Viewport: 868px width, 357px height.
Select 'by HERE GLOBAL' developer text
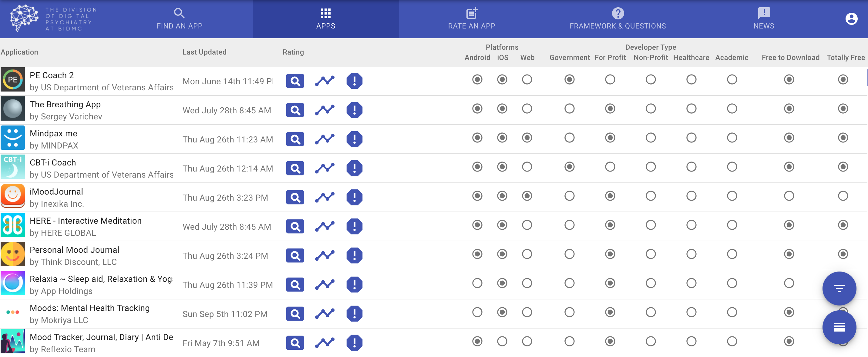coord(63,233)
